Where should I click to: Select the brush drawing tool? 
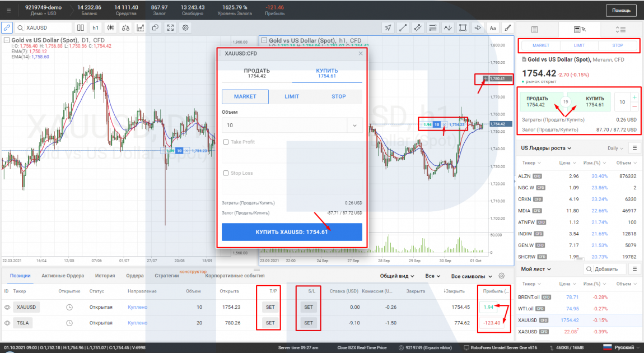(508, 27)
